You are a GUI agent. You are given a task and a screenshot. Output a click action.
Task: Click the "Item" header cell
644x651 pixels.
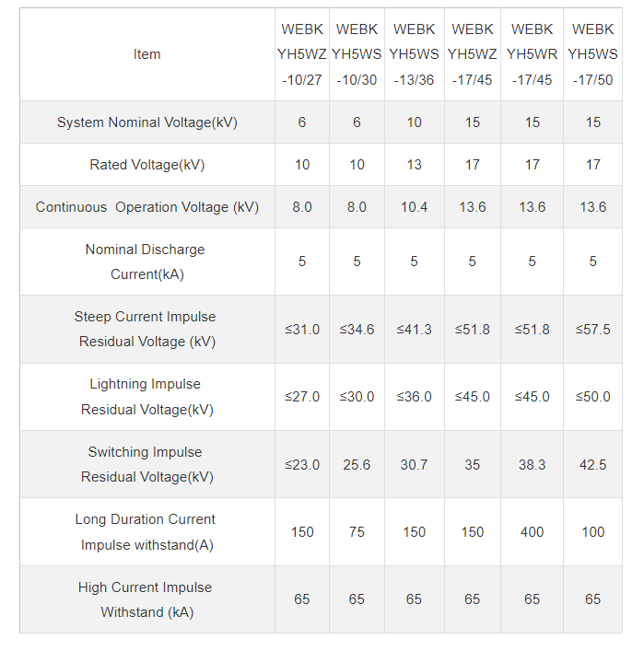[147, 54]
